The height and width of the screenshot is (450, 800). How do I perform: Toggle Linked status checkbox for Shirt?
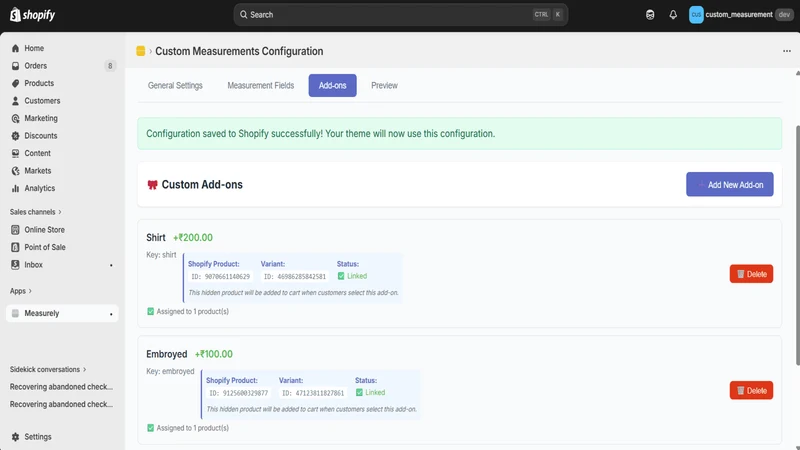coord(341,276)
